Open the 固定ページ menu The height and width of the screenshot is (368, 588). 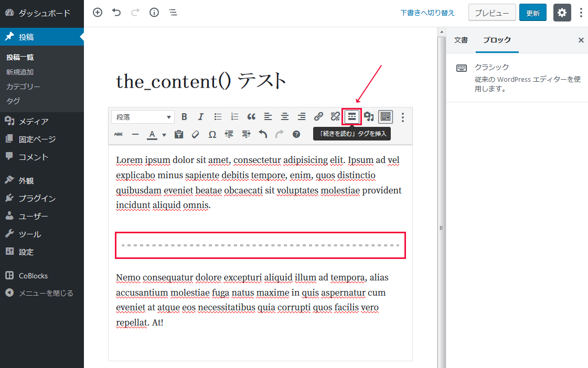[42, 139]
